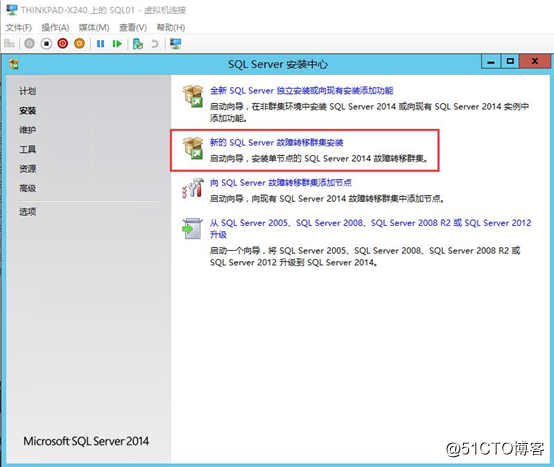Click the red Shut Down toolbar icon
The width and height of the screenshot is (554, 467).
pyautogui.click(x=63, y=44)
